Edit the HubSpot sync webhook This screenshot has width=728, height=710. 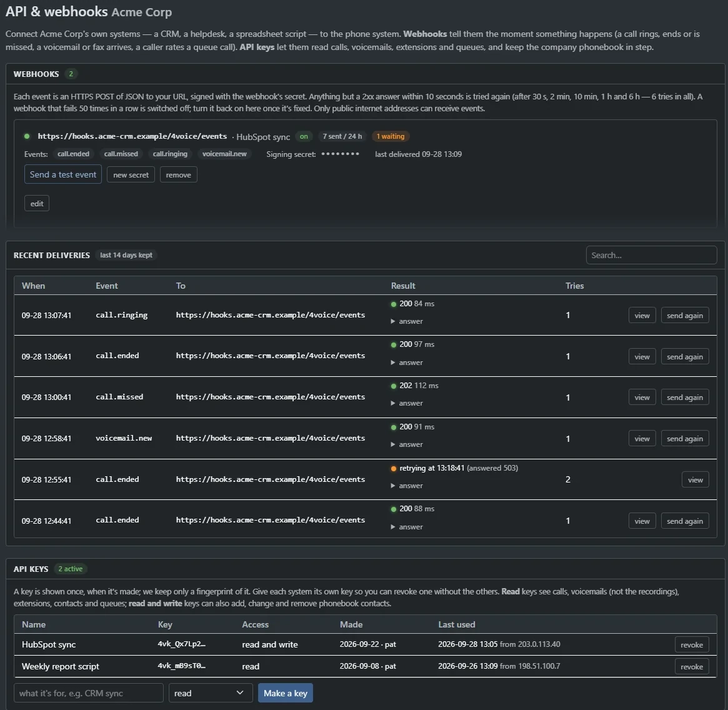coord(37,203)
